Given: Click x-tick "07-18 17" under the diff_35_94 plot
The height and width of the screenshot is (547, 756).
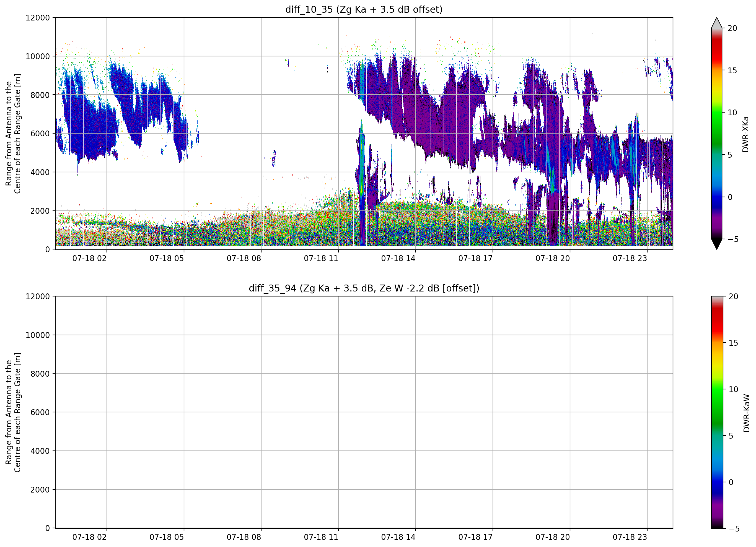Looking at the screenshot, I should [475, 537].
